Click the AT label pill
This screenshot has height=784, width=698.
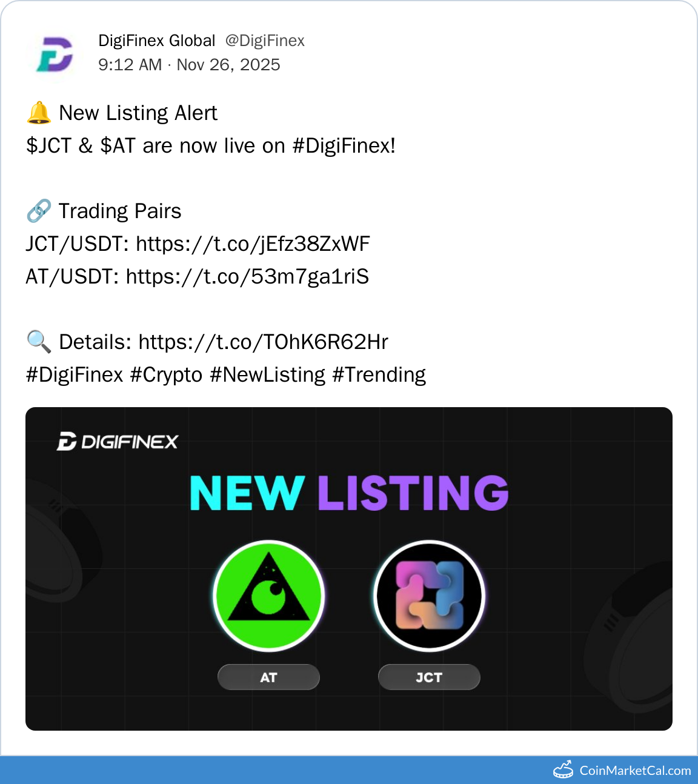[x=268, y=677]
